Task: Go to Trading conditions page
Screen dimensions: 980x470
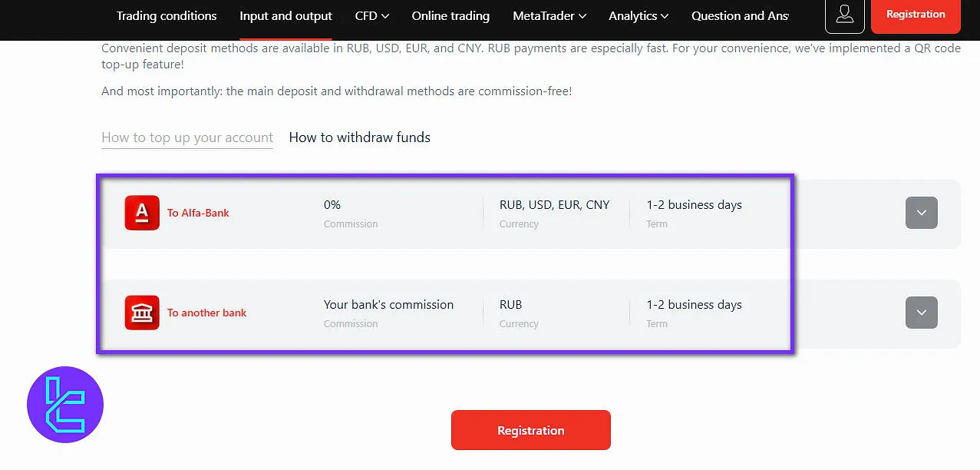Action: [167, 15]
